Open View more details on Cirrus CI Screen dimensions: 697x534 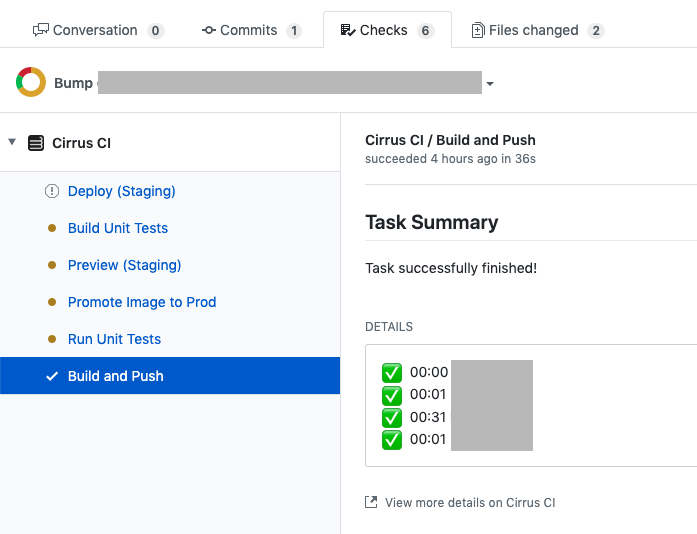470,502
